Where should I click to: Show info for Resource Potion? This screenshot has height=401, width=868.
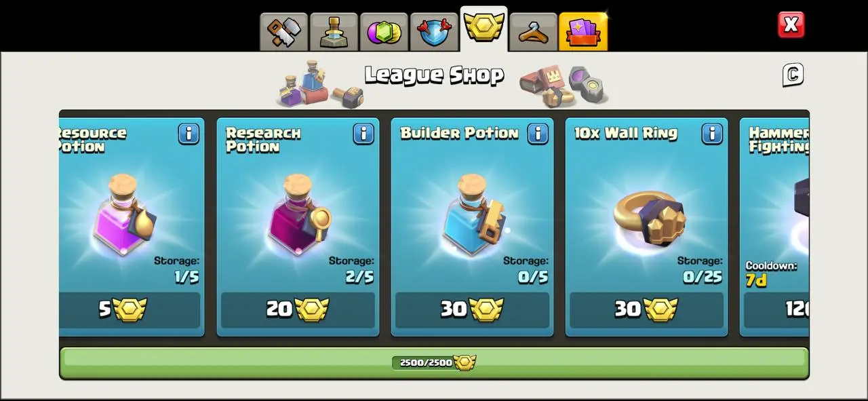pyautogui.click(x=189, y=134)
